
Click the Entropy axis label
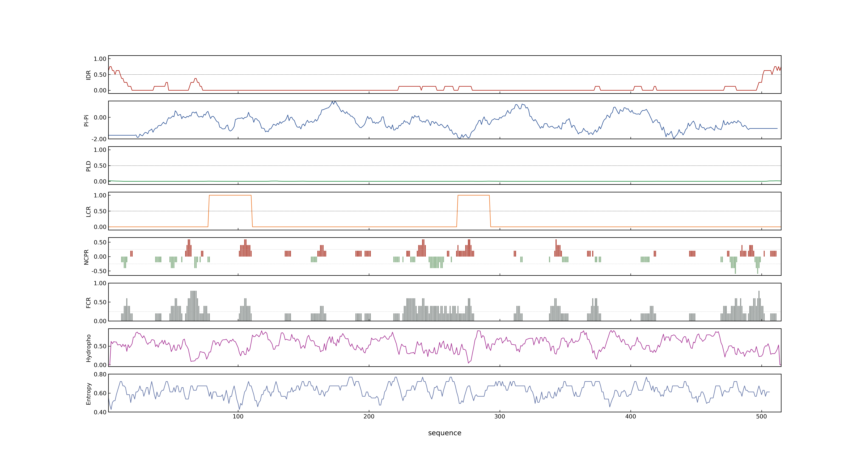[88, 393]
